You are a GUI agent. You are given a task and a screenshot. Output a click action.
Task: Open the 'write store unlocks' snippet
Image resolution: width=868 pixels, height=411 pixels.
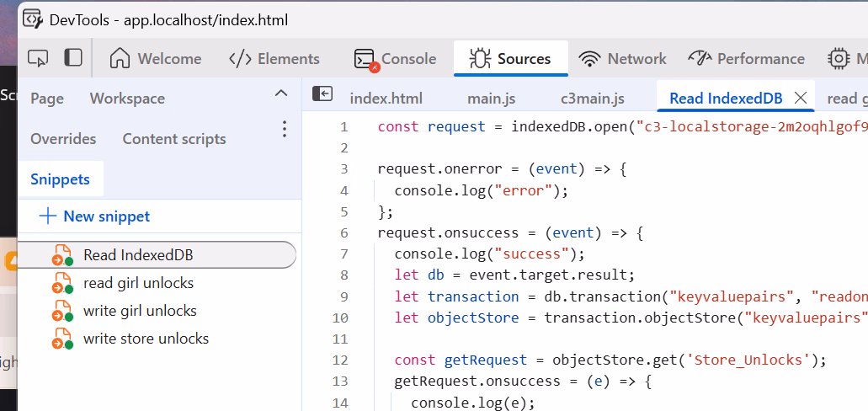click(146, 339)
